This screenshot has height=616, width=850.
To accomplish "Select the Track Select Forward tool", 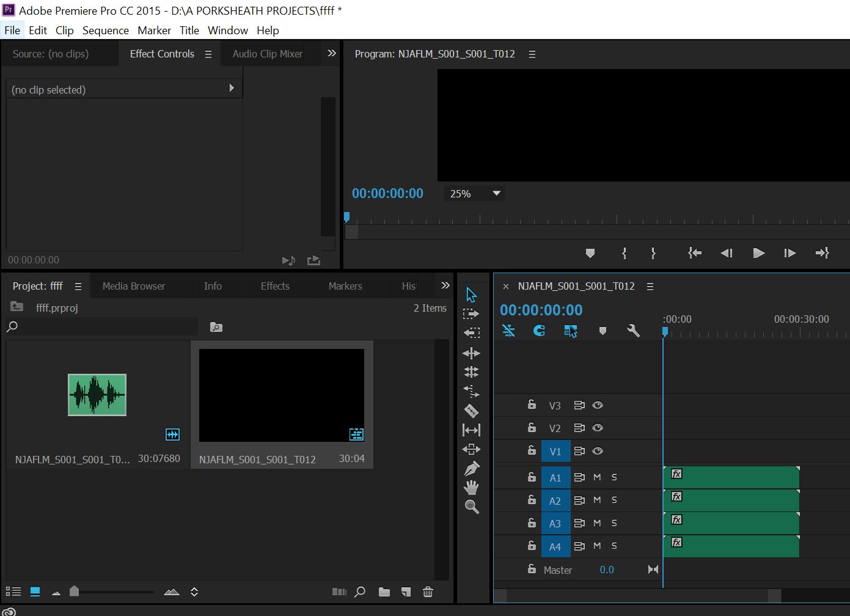I will pyautogui.click(x=471, y=313).
